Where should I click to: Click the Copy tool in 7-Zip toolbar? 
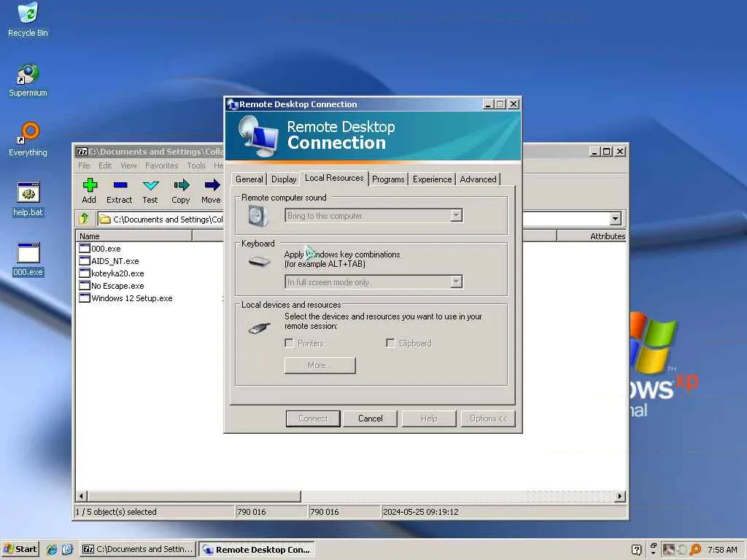tap(181, 191)
